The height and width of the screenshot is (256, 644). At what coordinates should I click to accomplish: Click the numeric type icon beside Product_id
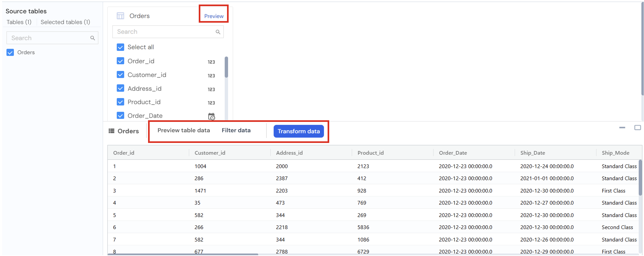pos(211,103)
